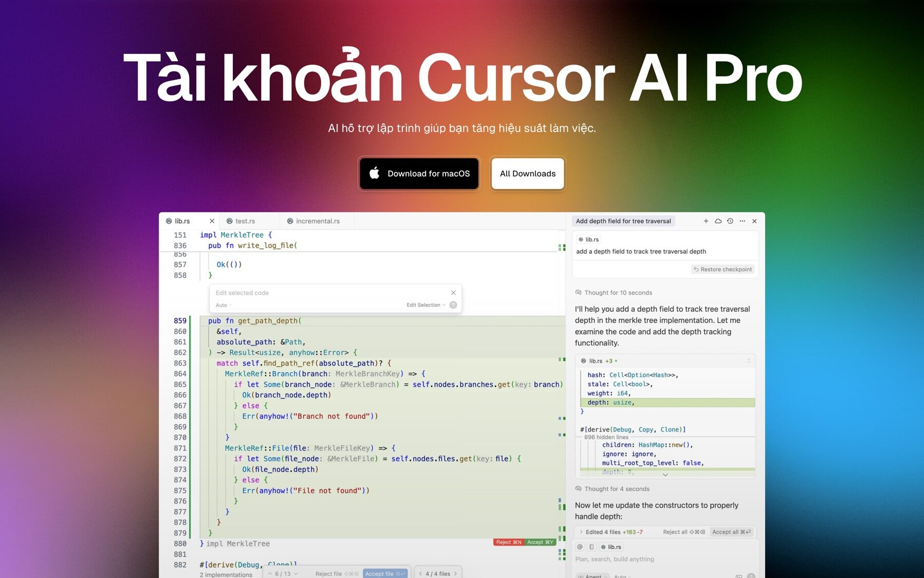The height and width of the screenshot is (578, 924).
Task: Submit edit with the round send arrow
Action: click(453, 305)
